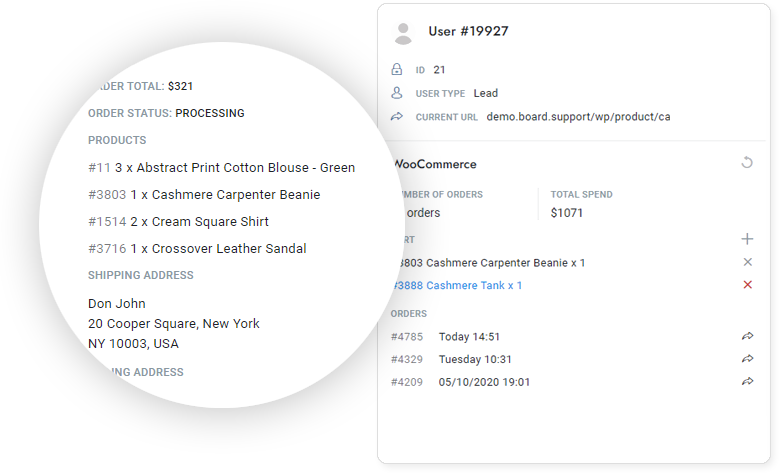Refresh the WooCommerce panel
The width and height of the screenshot is (779, 473).
coord(746,163)
